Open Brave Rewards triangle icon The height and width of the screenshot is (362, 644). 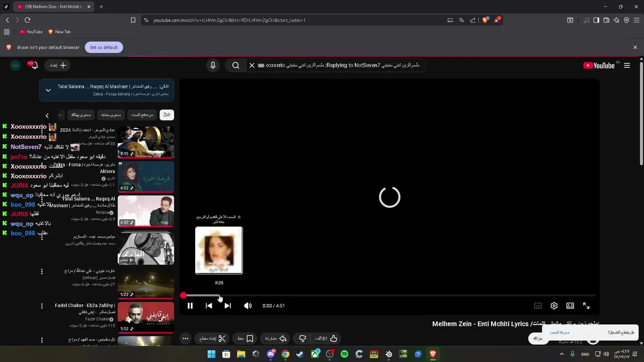tap(497, 20)
